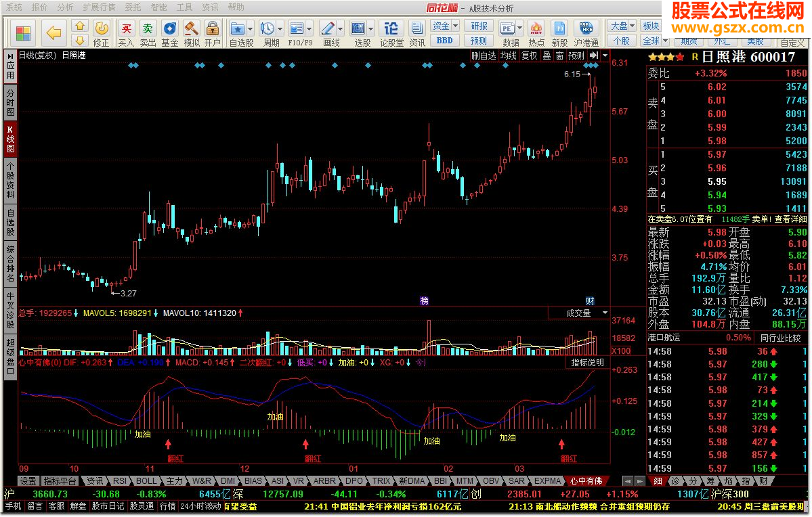Image resolution: width=812 pixels, height=517 pixels.
Task: Open the 热点 flame hot topics icon
Action: click(x=536, y=28)
